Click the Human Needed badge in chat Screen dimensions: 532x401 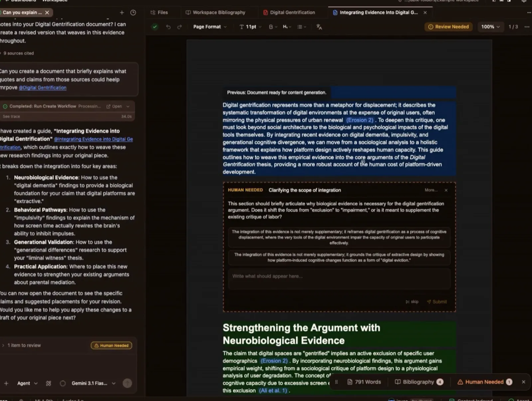[x=111, y=345]
